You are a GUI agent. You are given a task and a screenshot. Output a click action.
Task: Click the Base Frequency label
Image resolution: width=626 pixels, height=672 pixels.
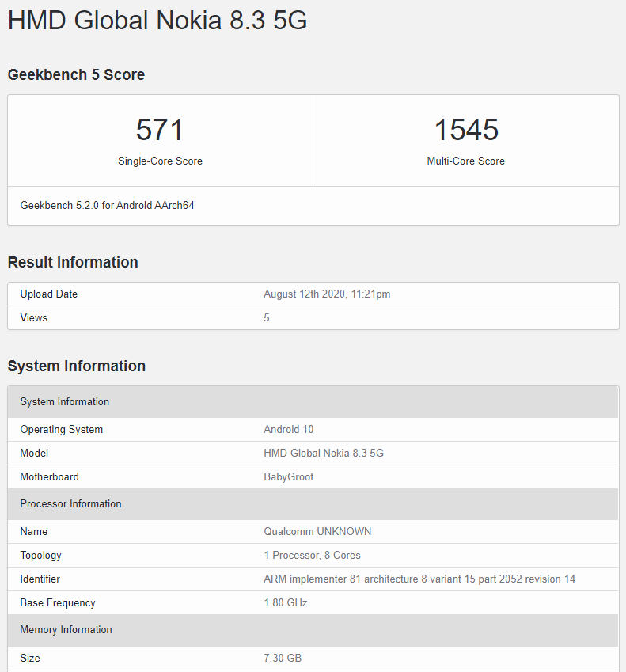click(58, 603)
